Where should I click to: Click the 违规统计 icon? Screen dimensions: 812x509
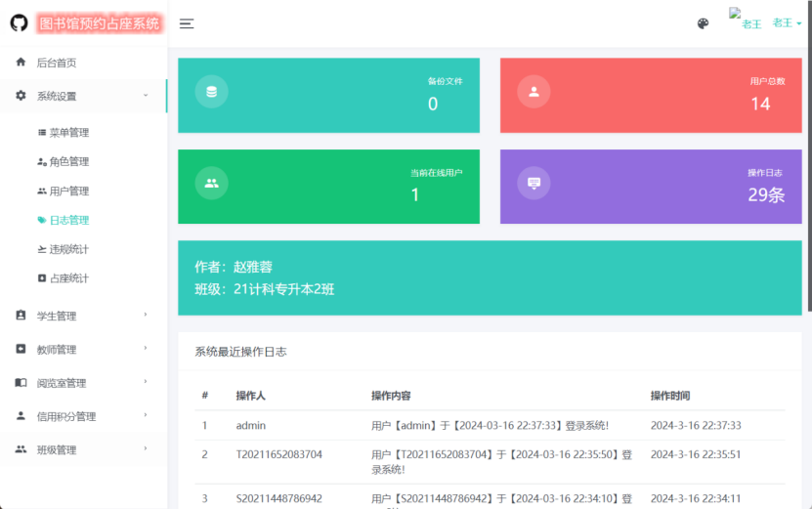point(42,249)
